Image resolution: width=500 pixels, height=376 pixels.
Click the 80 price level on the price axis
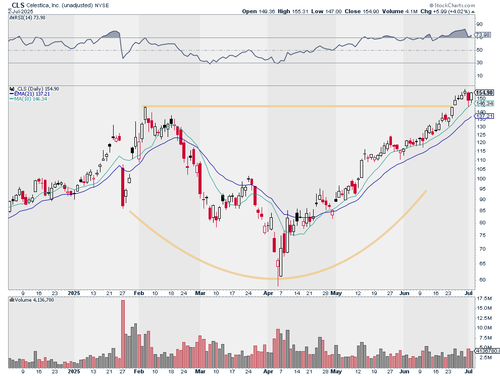(482, 223)
